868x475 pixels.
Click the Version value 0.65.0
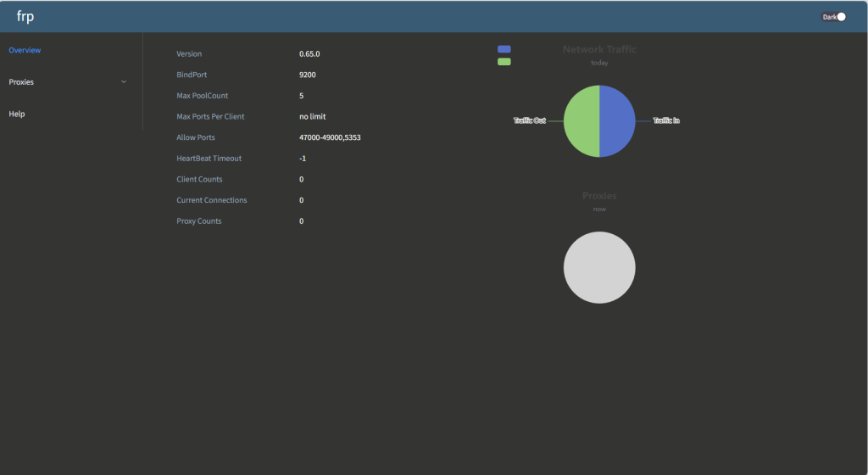tap(309, 54)
